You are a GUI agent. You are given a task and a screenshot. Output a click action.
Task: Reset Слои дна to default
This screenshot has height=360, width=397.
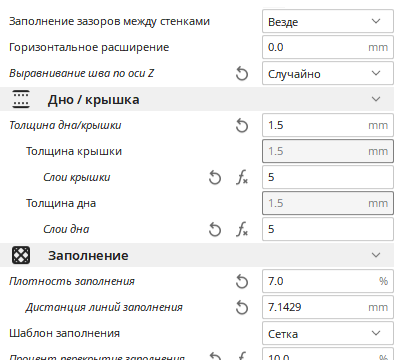pyautogui.click(x=215, y=230)
